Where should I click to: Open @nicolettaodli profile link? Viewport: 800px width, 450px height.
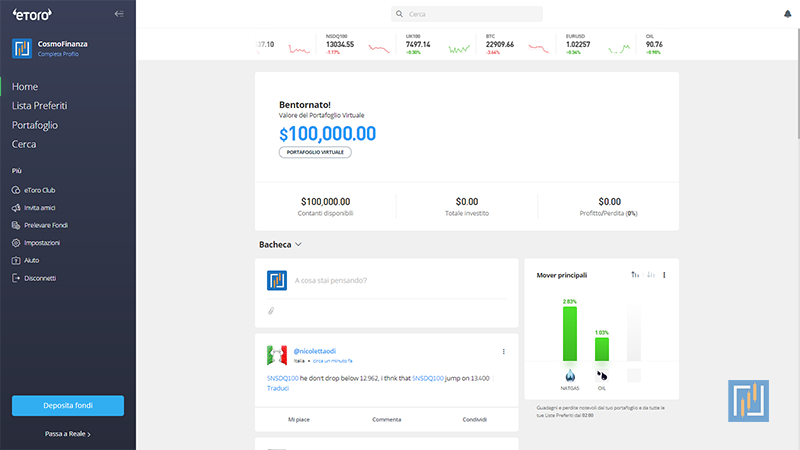click(315, 351)
